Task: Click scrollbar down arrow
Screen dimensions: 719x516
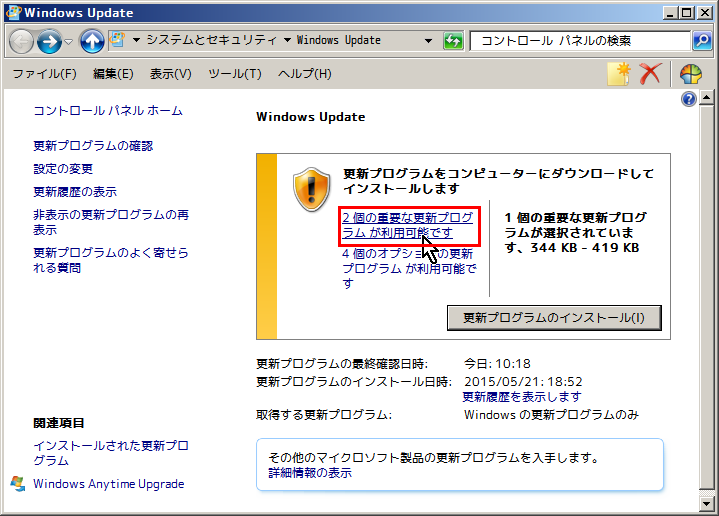Action: [706, 504]
